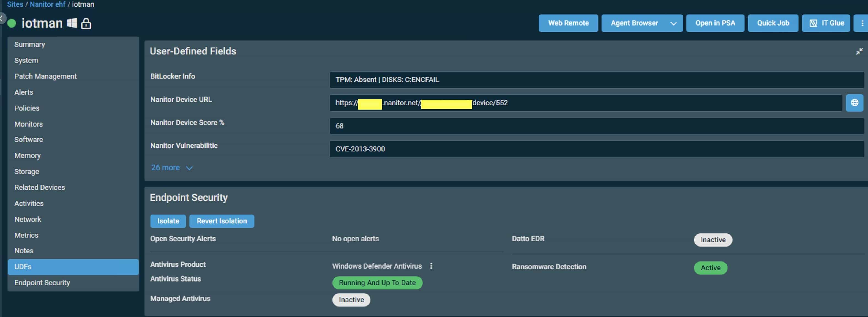Click the lock icon on iotman device
868x317 pixels.
(x=86, y=22)
